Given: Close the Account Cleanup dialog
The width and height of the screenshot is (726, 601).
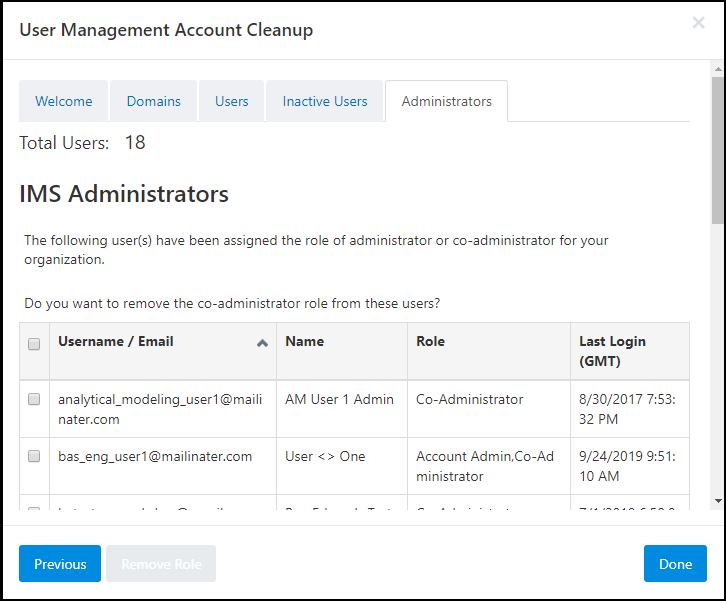Looking at the screenshot, I should pyautogui.click(x=698, y=22).
